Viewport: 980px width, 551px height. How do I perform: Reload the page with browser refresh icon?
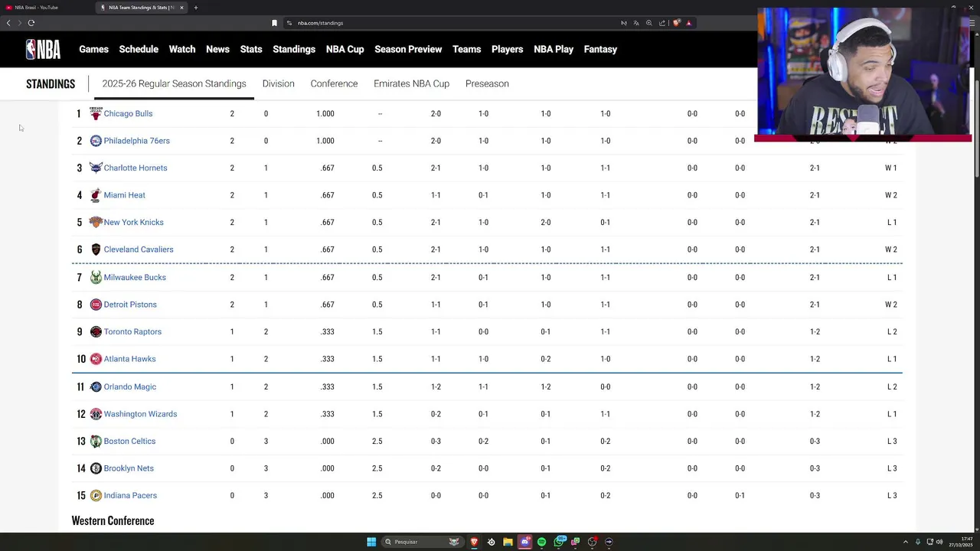point(31,23)
